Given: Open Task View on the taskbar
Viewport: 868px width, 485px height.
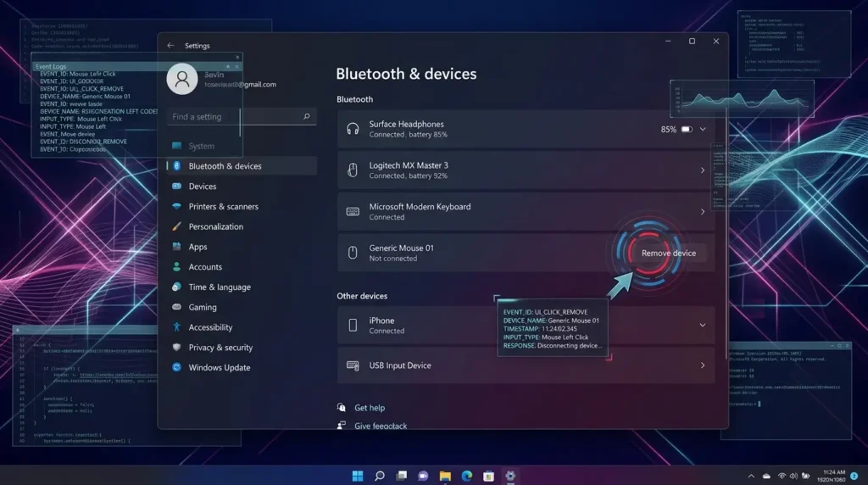Looking at the screenshot, I should pos(401,476).
